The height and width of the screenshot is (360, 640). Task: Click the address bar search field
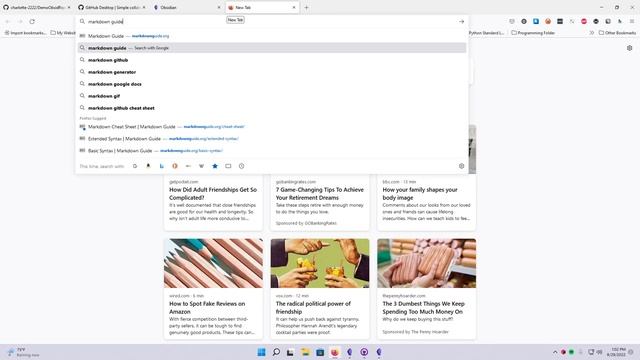(x=269, y=21)
